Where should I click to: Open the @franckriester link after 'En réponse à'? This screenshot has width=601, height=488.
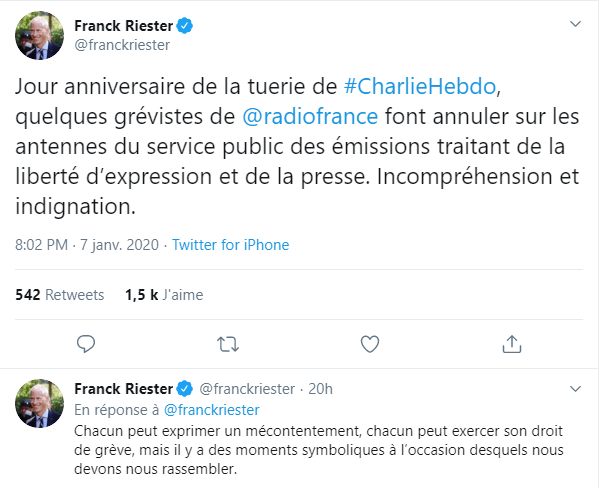[211, 409]
